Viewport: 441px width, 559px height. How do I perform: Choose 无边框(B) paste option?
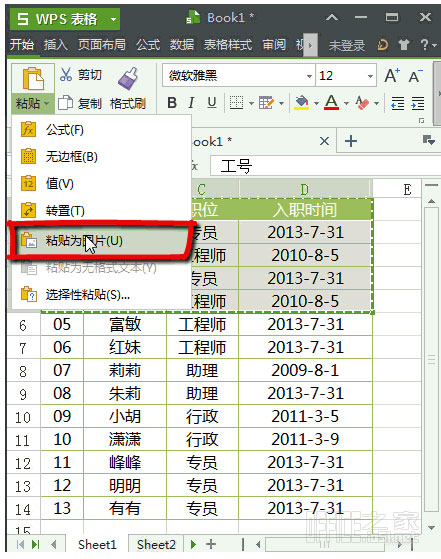[x=102, y=157]
